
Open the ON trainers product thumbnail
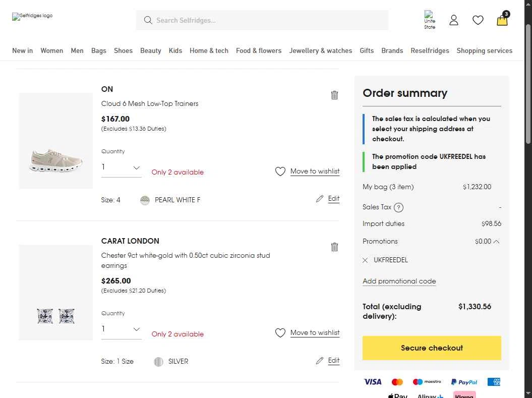[56, 140]
